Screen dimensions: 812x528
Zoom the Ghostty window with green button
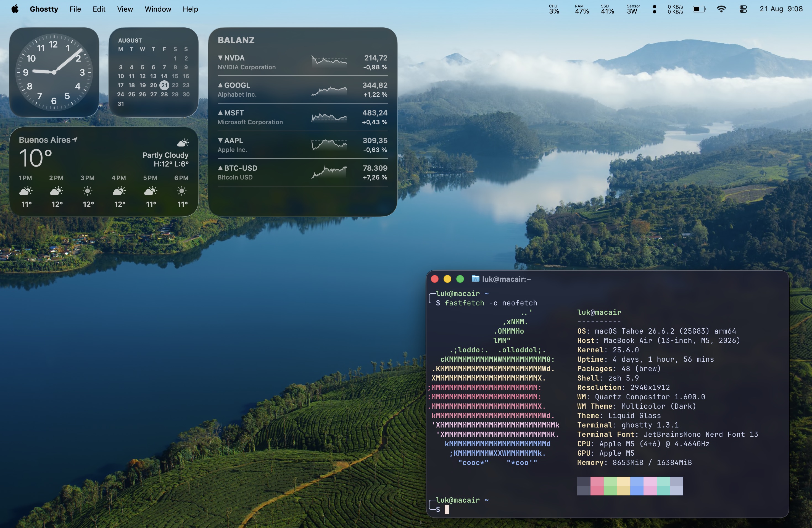460,279
